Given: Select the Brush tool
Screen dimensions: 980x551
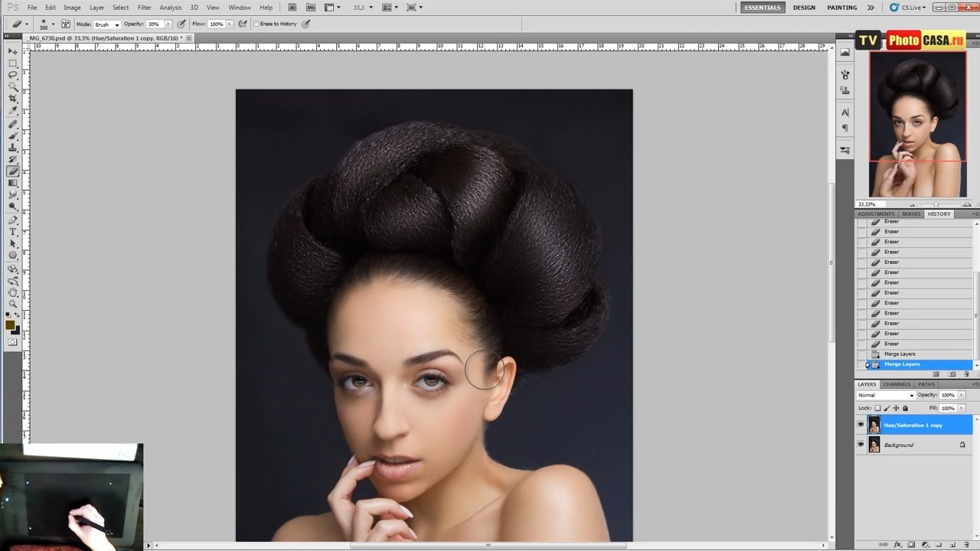Looking at the screenshot, I should pos(13,136).
